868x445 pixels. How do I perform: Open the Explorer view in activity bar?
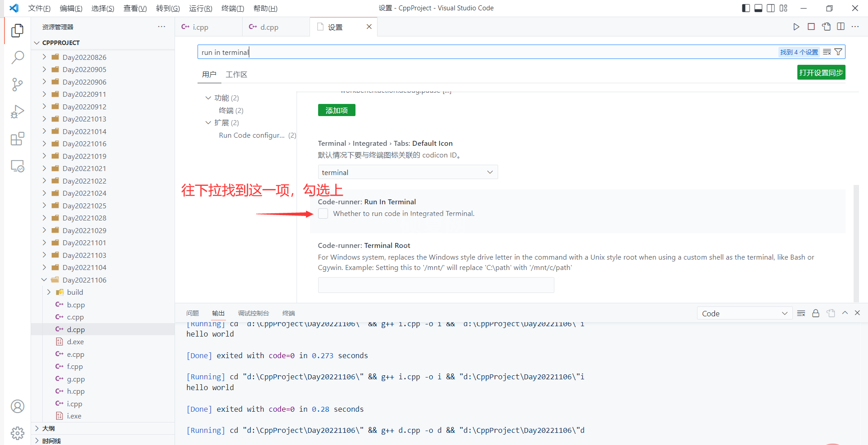click(17, 30)
